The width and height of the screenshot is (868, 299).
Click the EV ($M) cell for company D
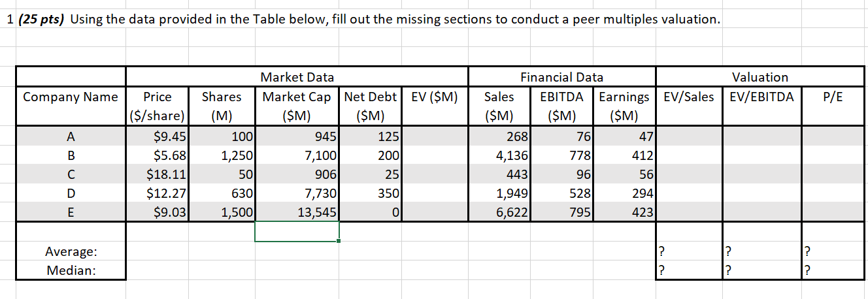435,193
